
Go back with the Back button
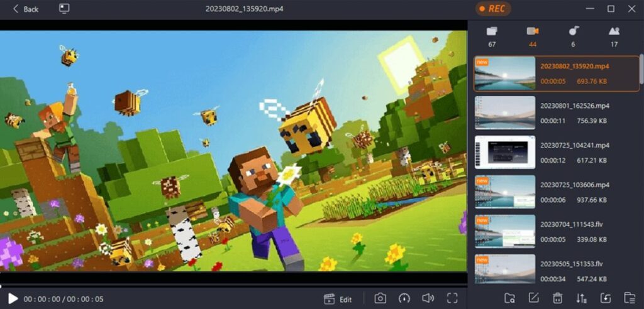point(25,9)
